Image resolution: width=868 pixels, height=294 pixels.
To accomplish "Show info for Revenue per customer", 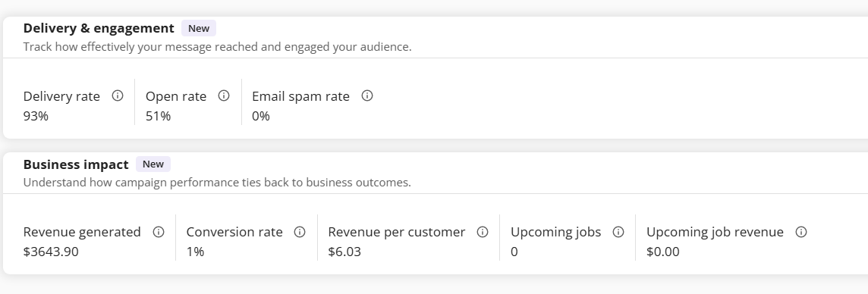I will 483,232.
